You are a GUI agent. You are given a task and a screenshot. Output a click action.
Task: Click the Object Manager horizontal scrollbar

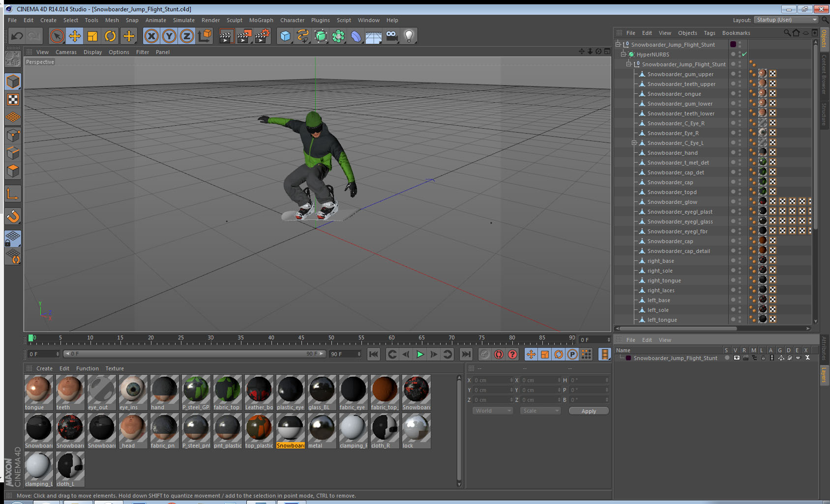click(x=679, y=329)
